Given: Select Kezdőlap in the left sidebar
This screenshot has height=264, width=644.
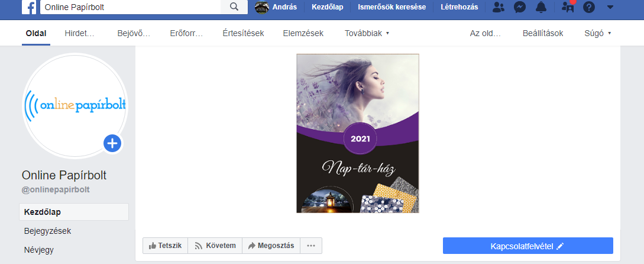Looking at the screenshot, I should (x=74, y=212).
